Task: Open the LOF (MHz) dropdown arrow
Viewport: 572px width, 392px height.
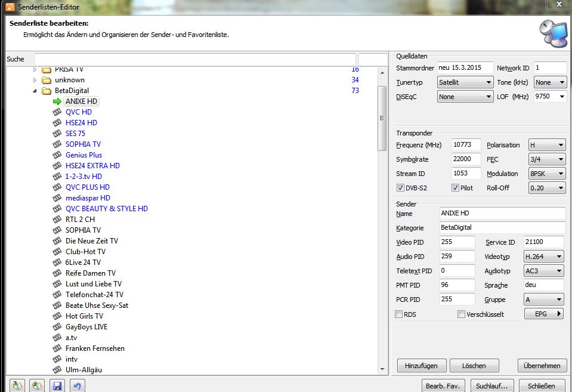Action: 562,97
